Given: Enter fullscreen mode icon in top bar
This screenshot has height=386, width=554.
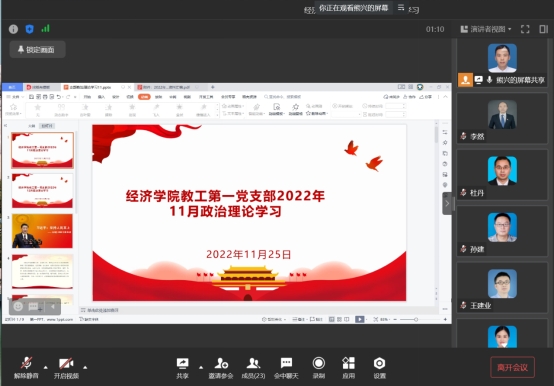Looking at the screenshot, I should point(525,29).
